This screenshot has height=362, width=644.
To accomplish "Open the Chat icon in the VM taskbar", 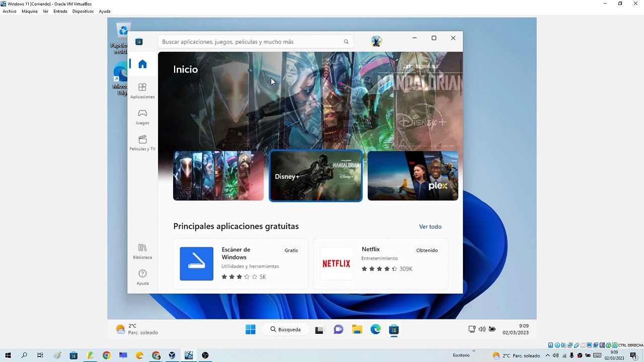I will click(339, 330).
